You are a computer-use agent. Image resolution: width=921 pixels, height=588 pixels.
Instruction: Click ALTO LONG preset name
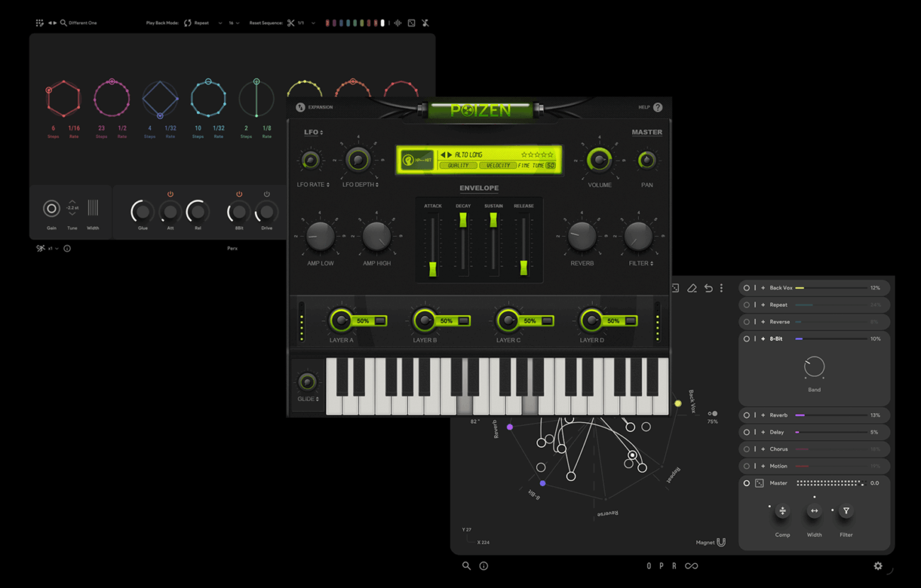(468, 154)
